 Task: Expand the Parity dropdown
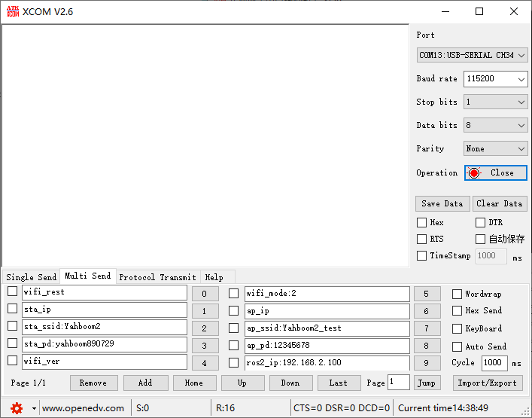coord(495,148)
